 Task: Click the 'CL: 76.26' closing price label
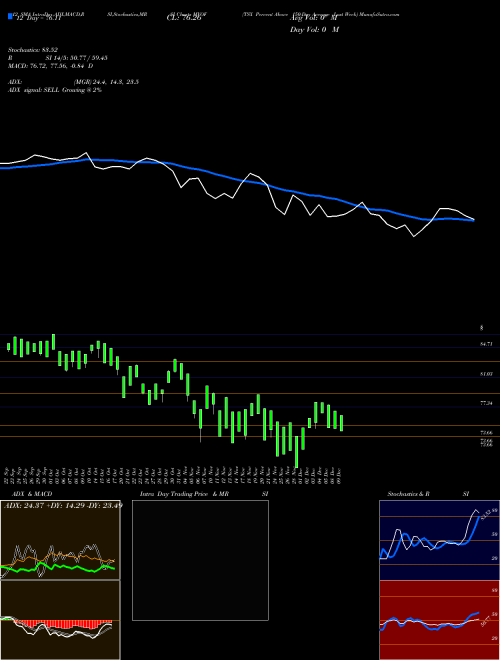(184, 18)
